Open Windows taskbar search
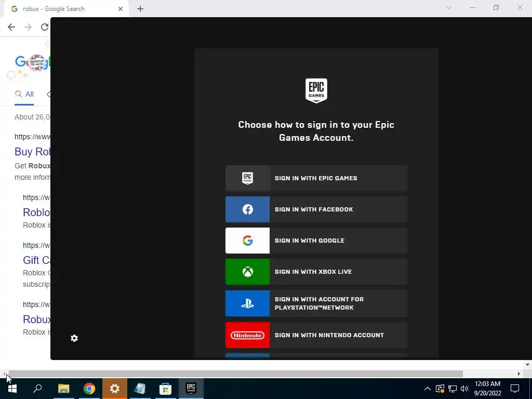 tap(37, 389)
